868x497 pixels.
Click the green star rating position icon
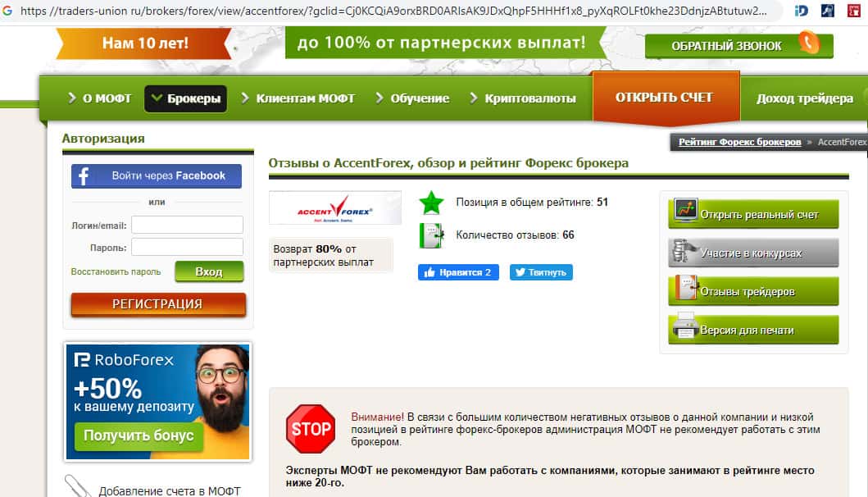(x=431, y=203)
